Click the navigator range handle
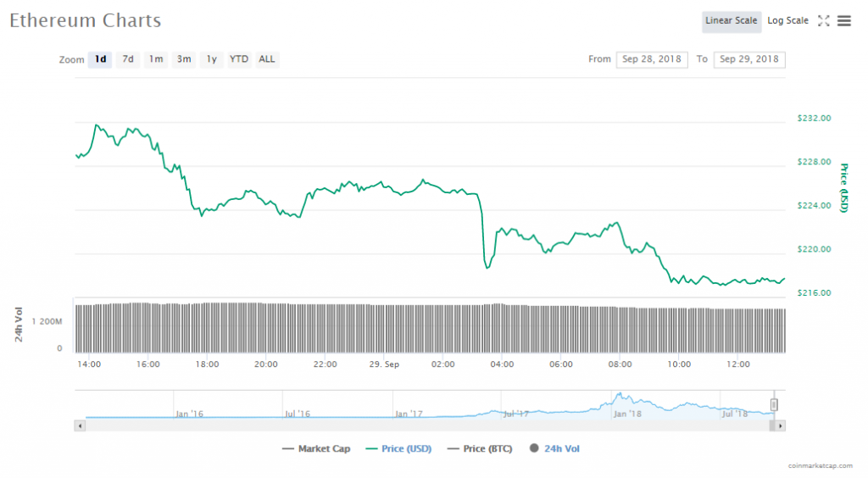Viewport: 868px width, 478px height. click(x=773, y=404)
